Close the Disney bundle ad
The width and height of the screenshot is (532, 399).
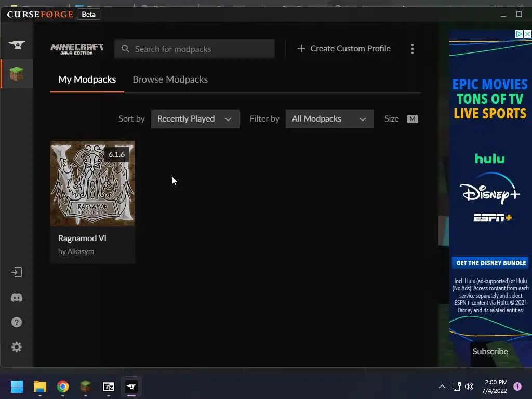pos(527,34)
